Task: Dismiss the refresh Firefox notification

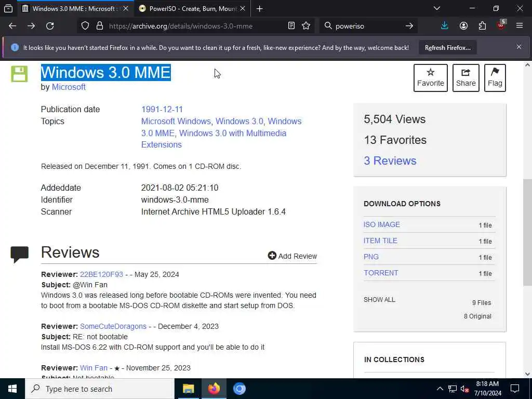Action: click(519, 47)
